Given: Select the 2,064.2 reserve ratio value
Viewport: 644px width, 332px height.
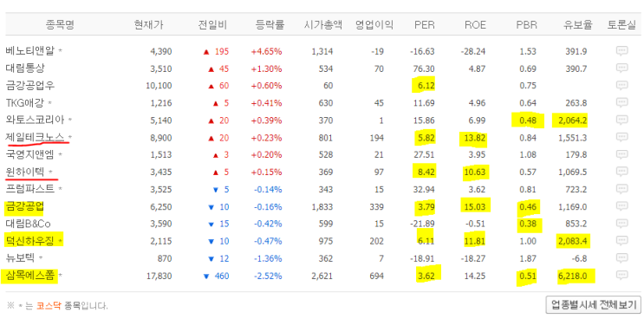Looking at the screenshot, I should (573, 120).
